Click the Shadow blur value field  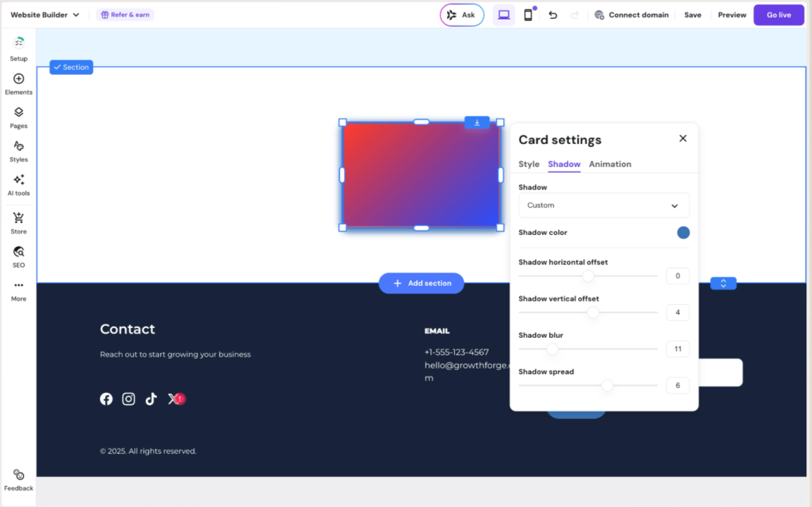click(x=678, y=349)
